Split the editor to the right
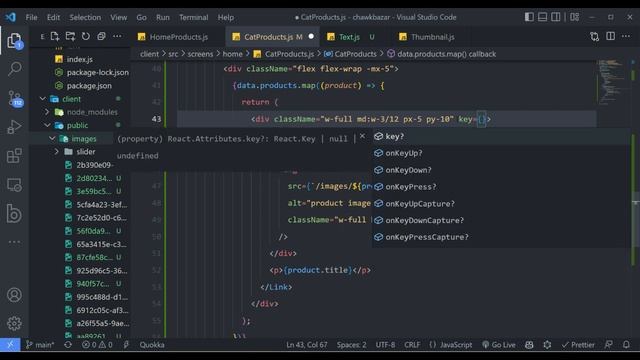This screenshot has height=360, width=640. (x=610, y=36)
